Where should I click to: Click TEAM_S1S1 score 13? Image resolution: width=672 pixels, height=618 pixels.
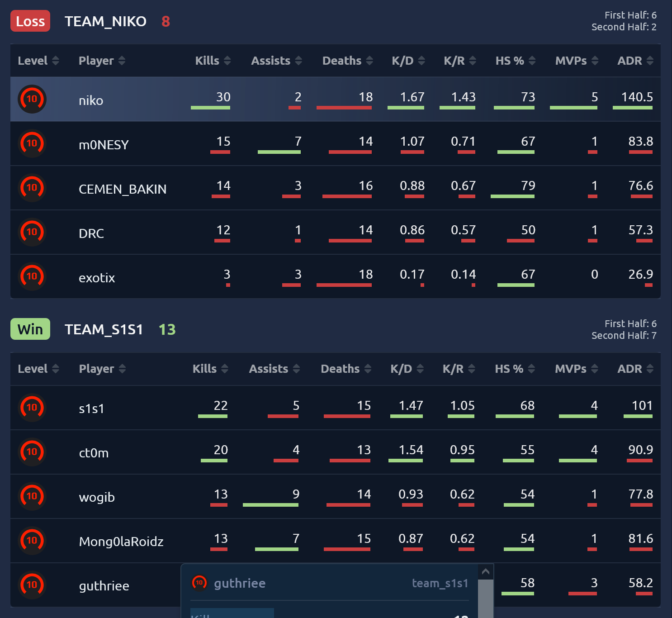tap(167, 329)
